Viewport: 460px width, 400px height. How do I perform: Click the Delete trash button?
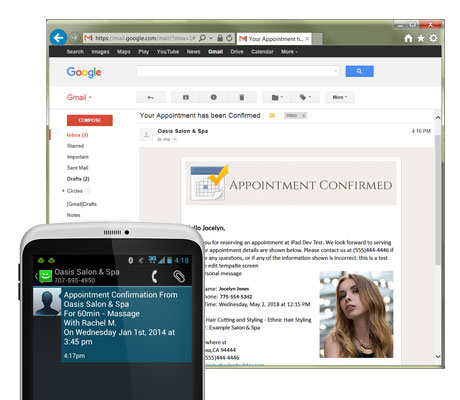242,97
